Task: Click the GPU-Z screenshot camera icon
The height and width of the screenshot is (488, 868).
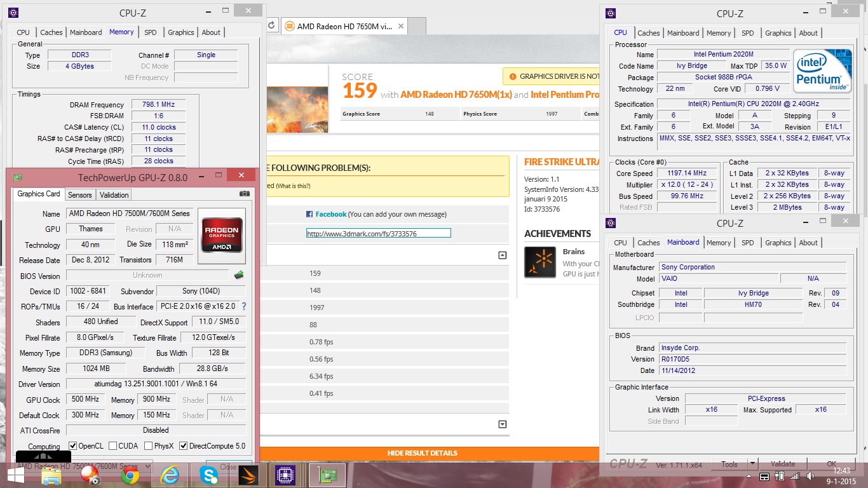Action: 244,194
